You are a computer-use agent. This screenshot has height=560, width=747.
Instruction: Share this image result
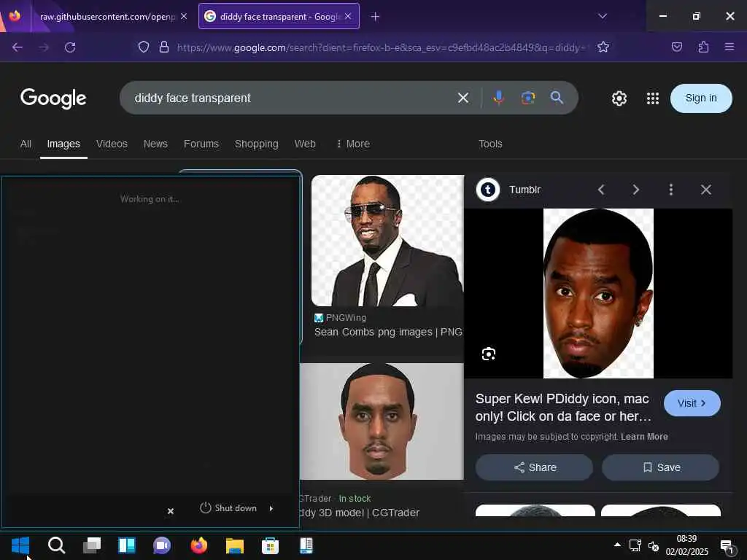click(x=535, y=467)
